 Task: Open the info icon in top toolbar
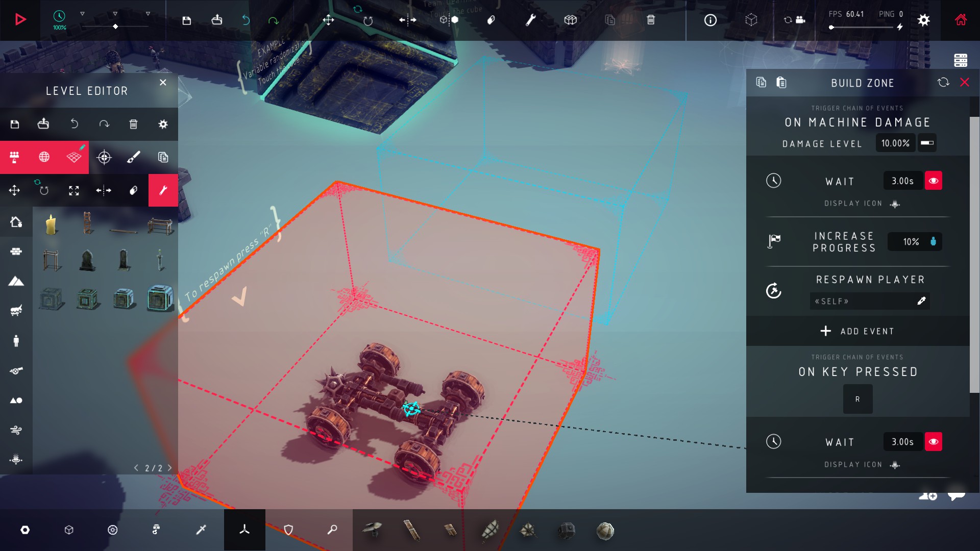point(710,20)
